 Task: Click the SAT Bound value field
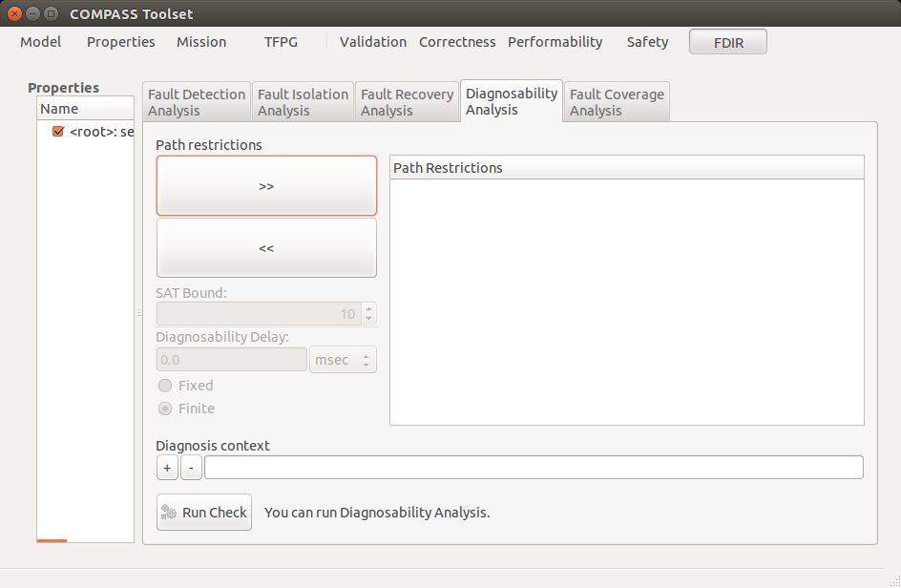(x=260, y=314)
